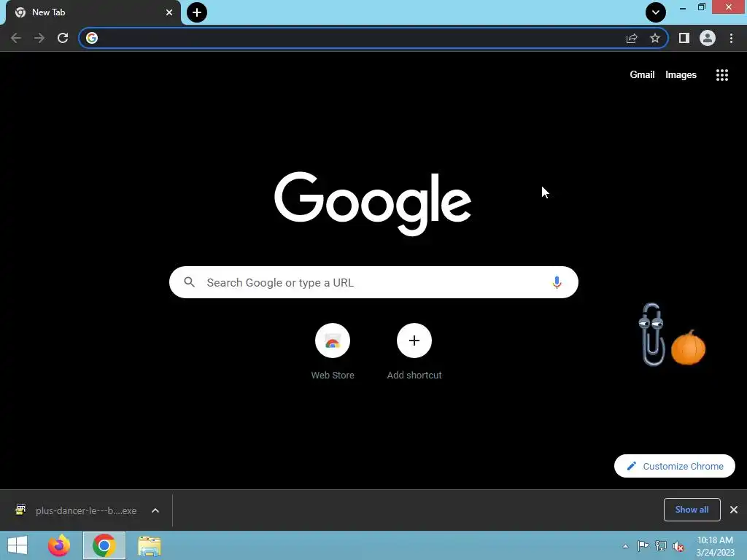Expand the download item options chevron

click(x=155, y=510)
